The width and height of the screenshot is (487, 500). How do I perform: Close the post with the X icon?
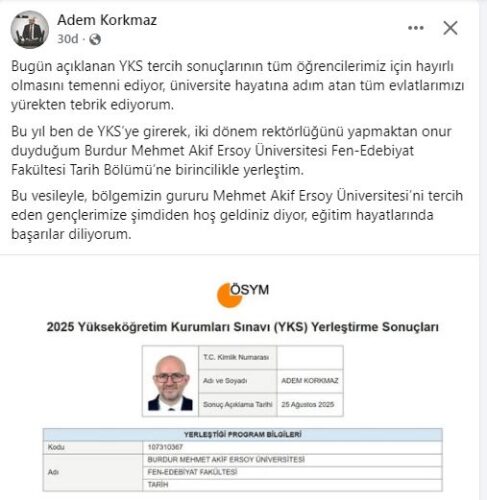[450, 28]
